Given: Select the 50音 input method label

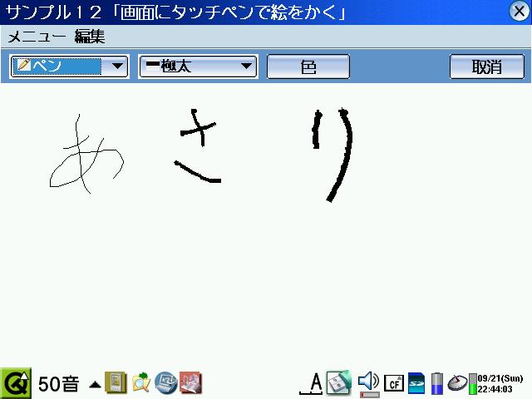Looking at the screenshot, I should tap(59, 384).
